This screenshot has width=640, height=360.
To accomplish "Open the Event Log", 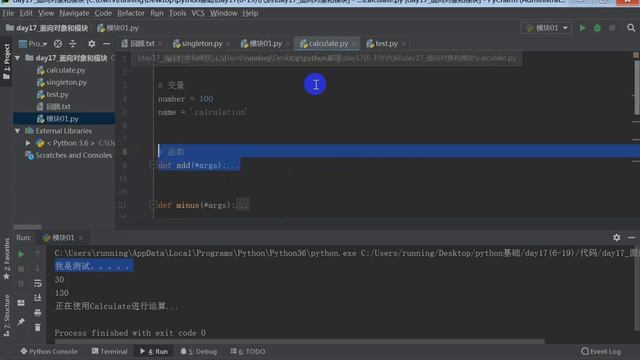I will pyautogui.click(x=601, y=351).
